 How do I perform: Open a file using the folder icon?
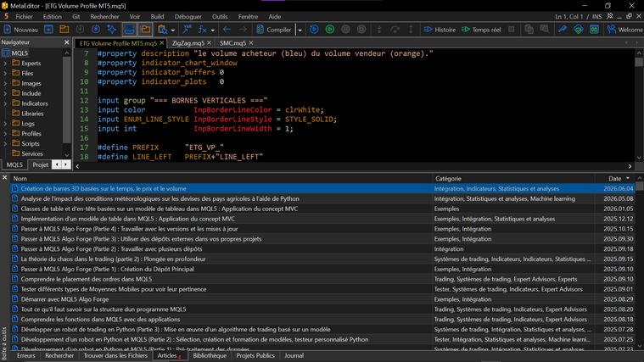coord(64,30)
